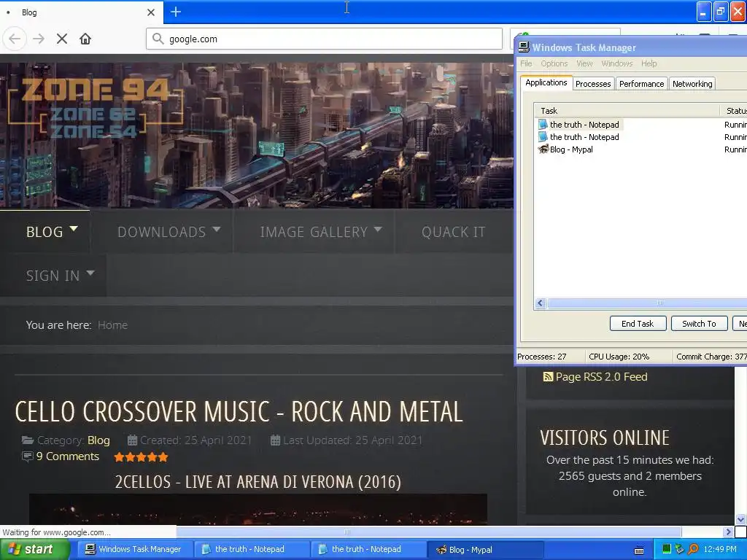Select first 'the truth - Notepad' task row
This screenshot has height=560, width=747.
[x=584, y=124]
